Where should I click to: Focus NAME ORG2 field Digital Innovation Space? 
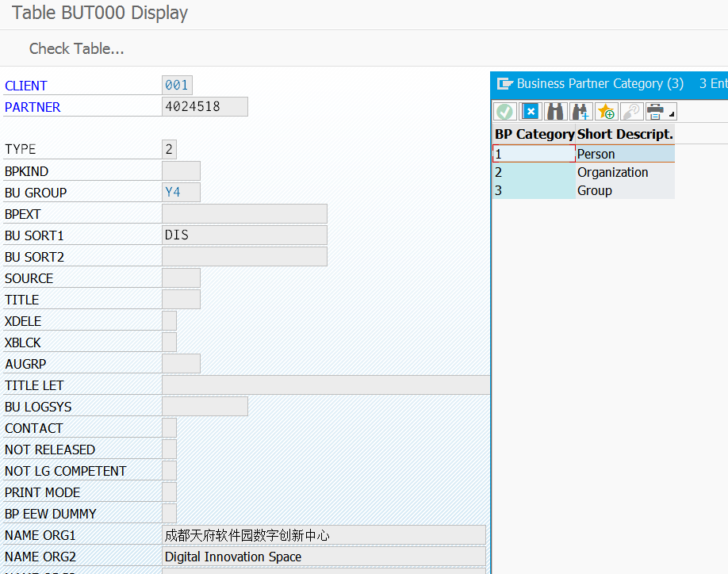(324, 557)
